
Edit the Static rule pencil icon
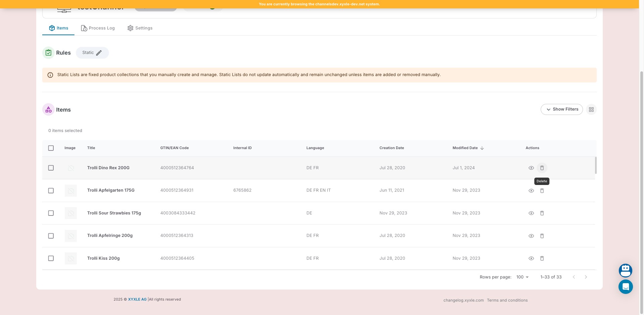click(99, 53)
